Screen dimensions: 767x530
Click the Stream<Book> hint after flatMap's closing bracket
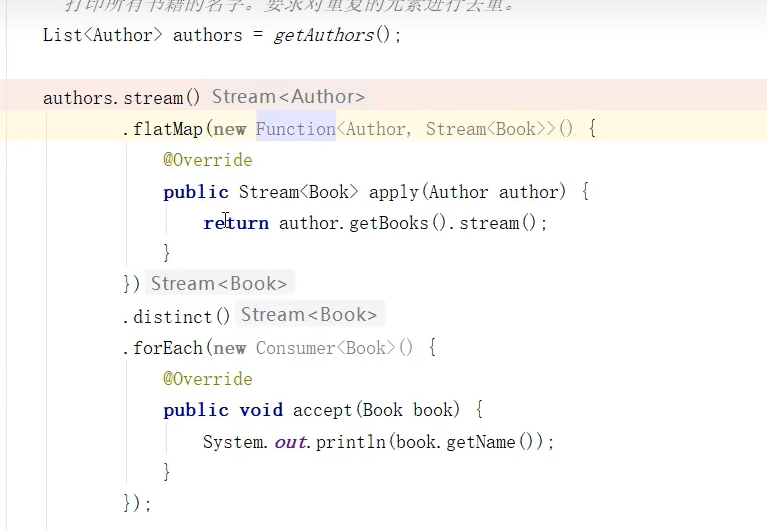(219, 284)
